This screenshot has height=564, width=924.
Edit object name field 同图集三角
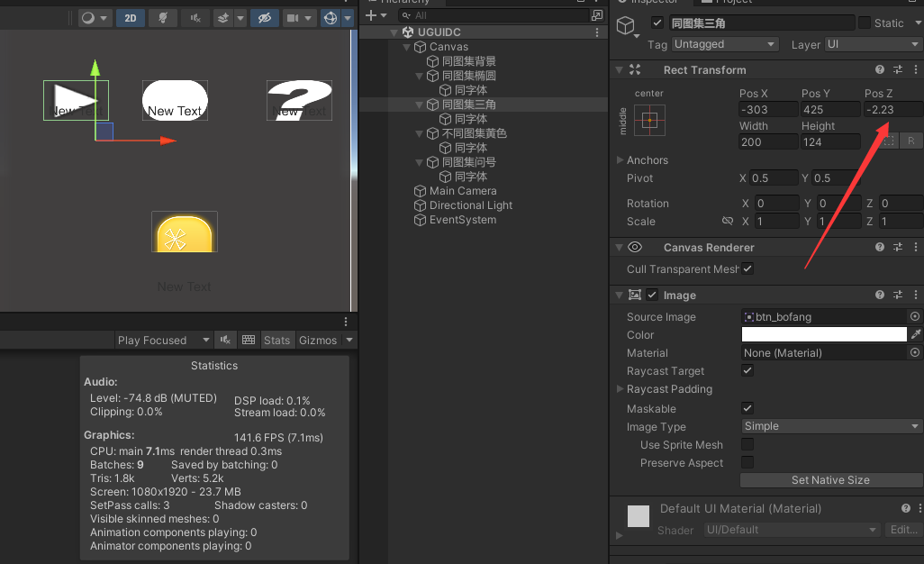point(761,23)
